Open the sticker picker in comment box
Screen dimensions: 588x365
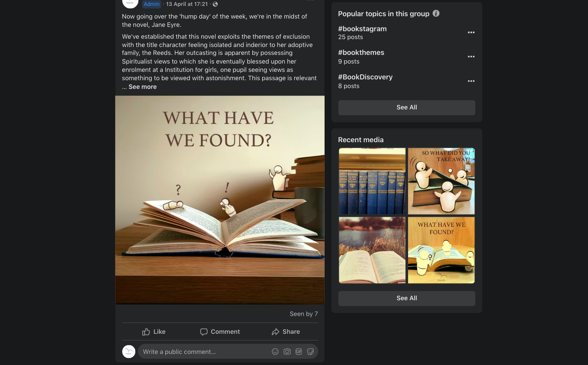310,352
